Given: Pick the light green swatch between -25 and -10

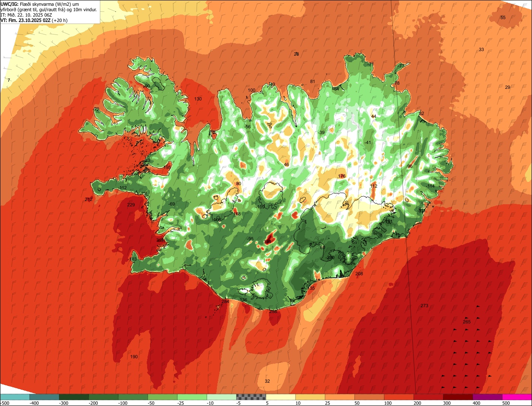Looking at the screenshot, I should point(192,397).
